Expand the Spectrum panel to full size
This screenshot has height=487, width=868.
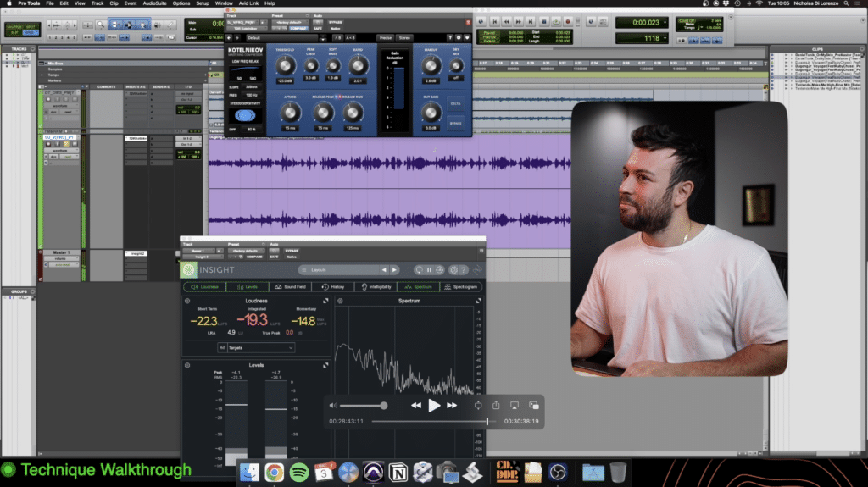(479, 301)
